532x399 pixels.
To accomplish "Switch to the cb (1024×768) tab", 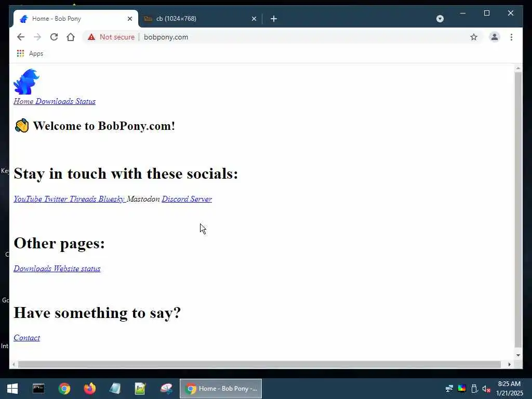I will (x=200, y=19).
